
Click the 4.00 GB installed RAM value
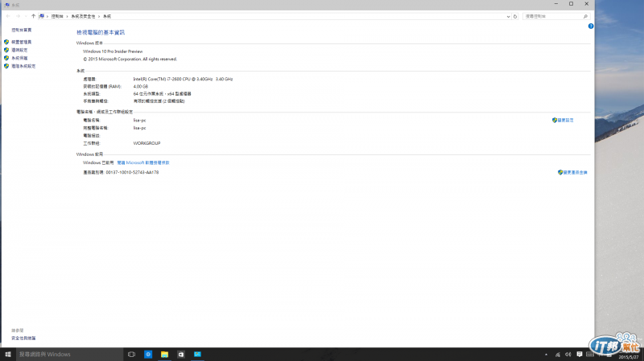[x=140, y=87]
